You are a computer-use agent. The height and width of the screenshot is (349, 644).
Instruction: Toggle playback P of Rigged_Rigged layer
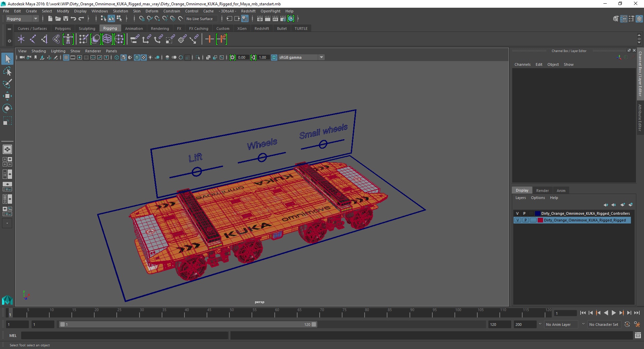click(x=526, y=220)
